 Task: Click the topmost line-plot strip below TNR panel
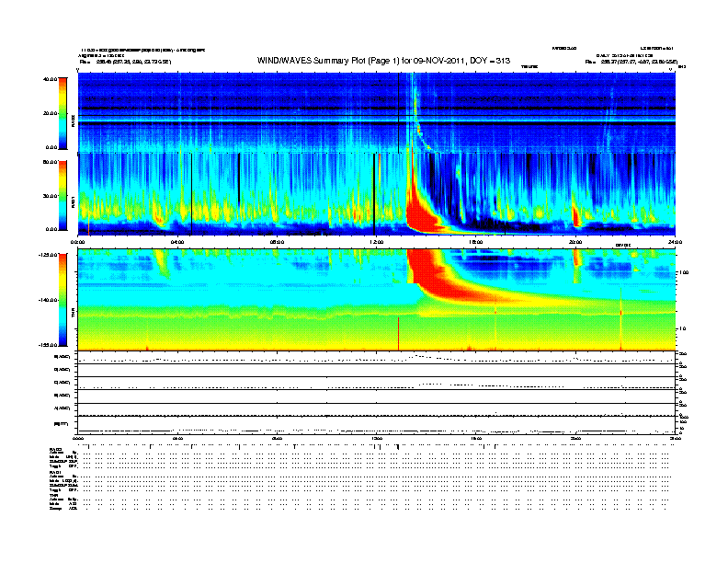(x=377, y=357)
